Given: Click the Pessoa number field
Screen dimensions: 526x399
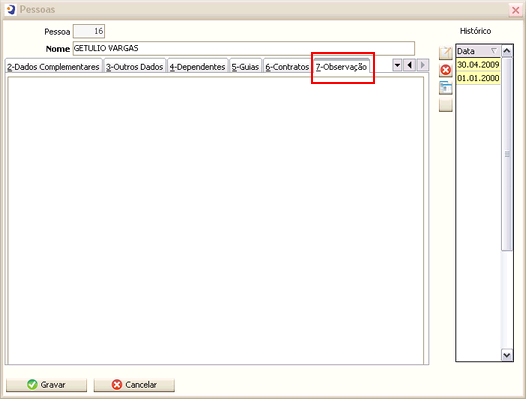Looking at the screenshot, I should (89, 31).
